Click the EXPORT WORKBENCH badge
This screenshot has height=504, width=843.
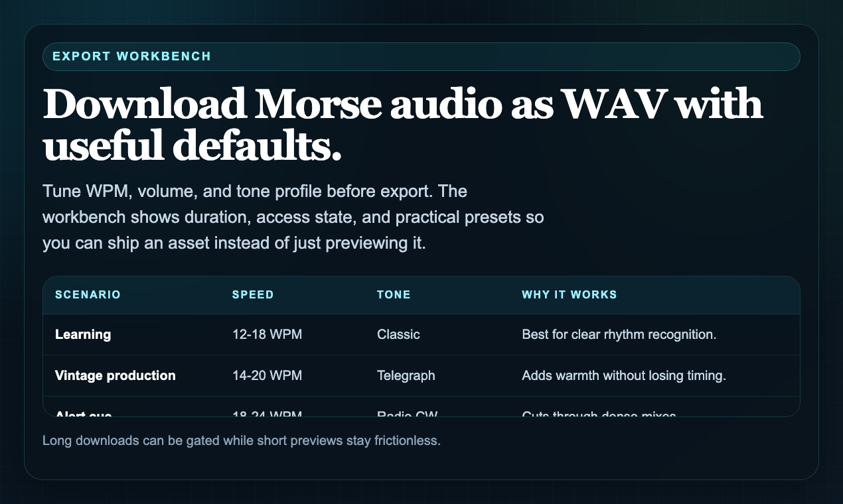(133, 56)
